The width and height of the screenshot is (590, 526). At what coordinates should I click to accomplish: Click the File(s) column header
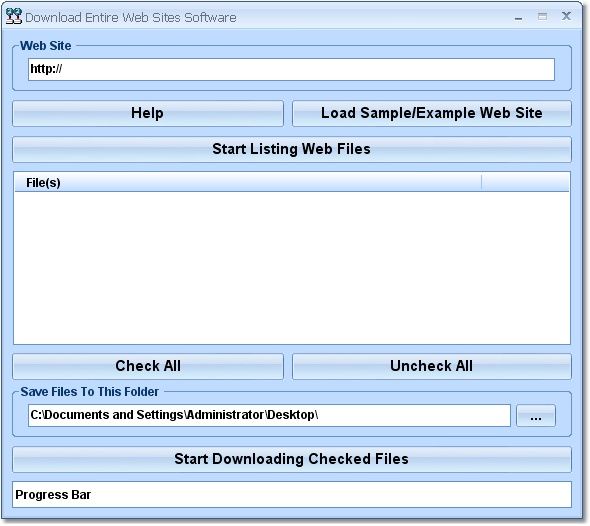pyautogui.click(x=248, y=182)
